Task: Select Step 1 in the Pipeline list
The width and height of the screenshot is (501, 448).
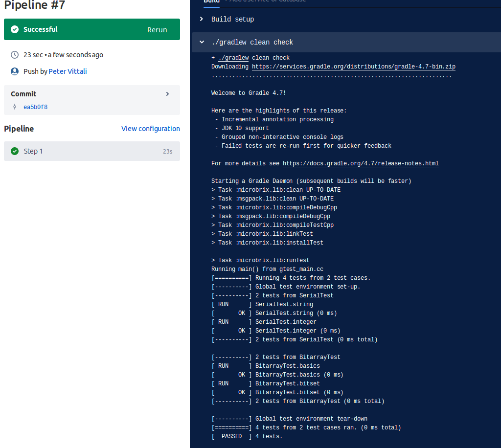Action: [x=33, y=151]
